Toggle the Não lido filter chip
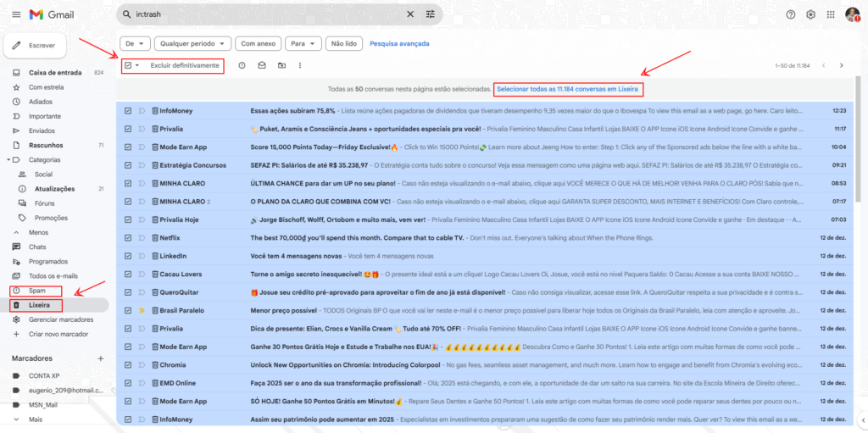This screenshot has height=433, width=868. 344,43
